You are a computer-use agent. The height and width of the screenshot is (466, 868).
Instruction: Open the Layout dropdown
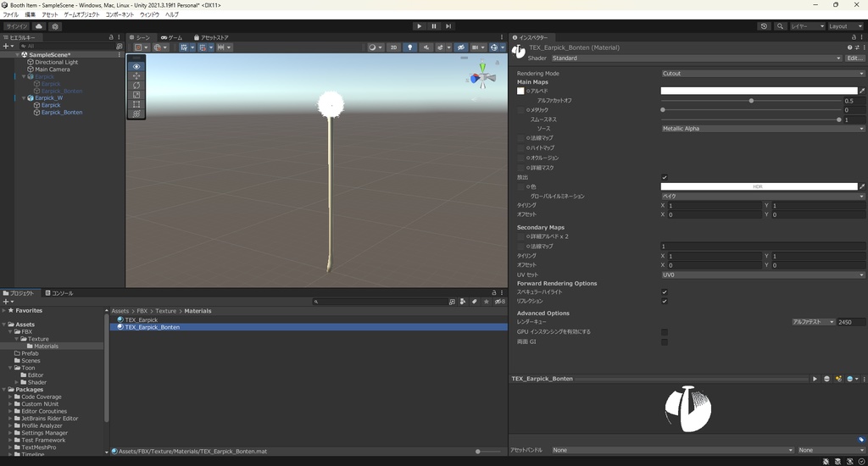[x=845, y=26]
